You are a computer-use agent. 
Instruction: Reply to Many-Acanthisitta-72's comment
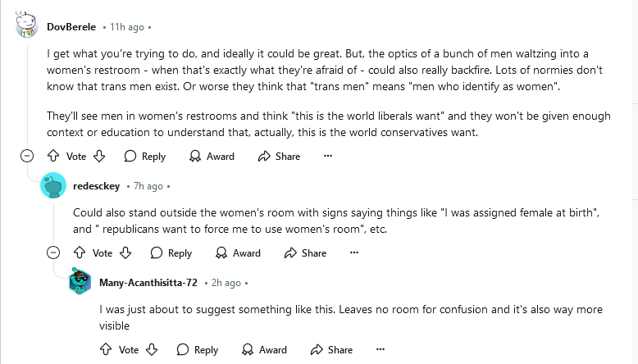(x=197, y=349)
